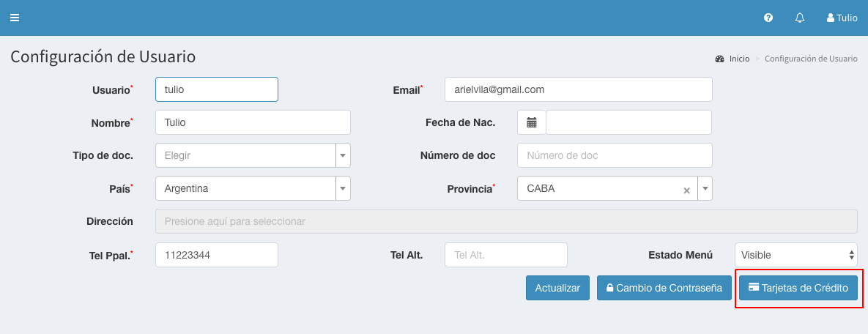Expand the Tipo de doc. dropdown
Screen dimensions: 868x334
[x=343, y=155]
